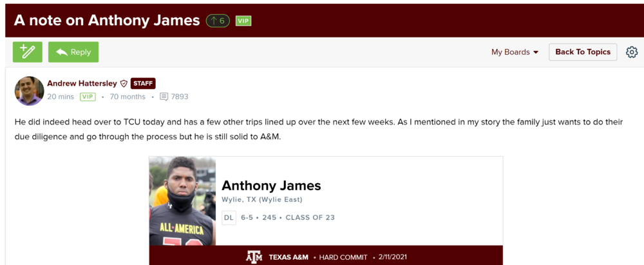The height and width of the screenshot is (265, 644).
Task: Click the 20 mins post timestamp
Action: pos(61,97)
